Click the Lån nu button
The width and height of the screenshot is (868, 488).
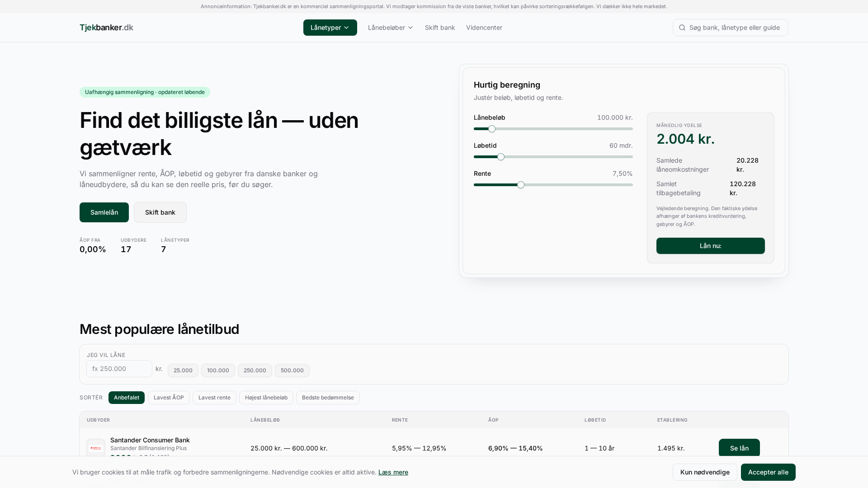point(711,246)
